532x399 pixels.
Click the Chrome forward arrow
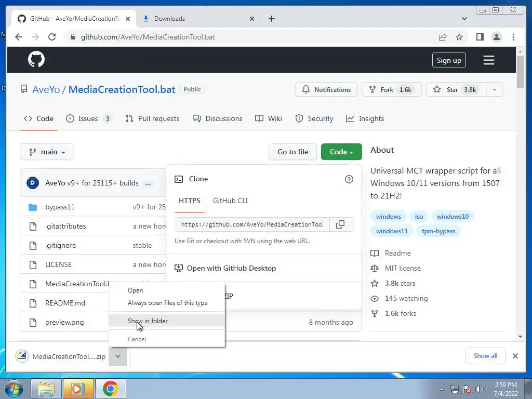click(x=35, y=37)
